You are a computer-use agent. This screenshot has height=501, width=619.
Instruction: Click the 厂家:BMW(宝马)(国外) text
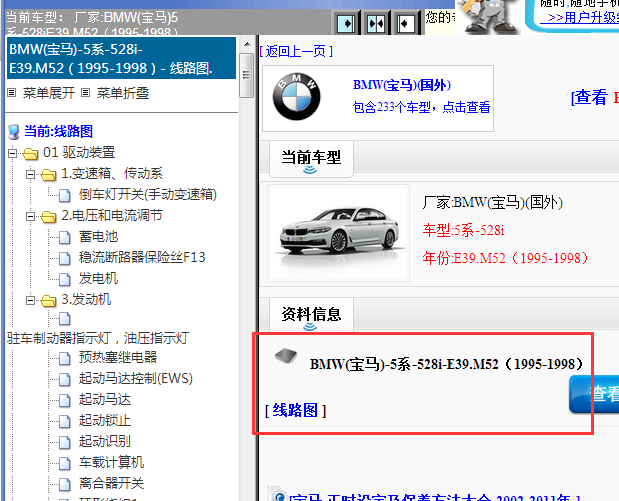tap(493, 203)
